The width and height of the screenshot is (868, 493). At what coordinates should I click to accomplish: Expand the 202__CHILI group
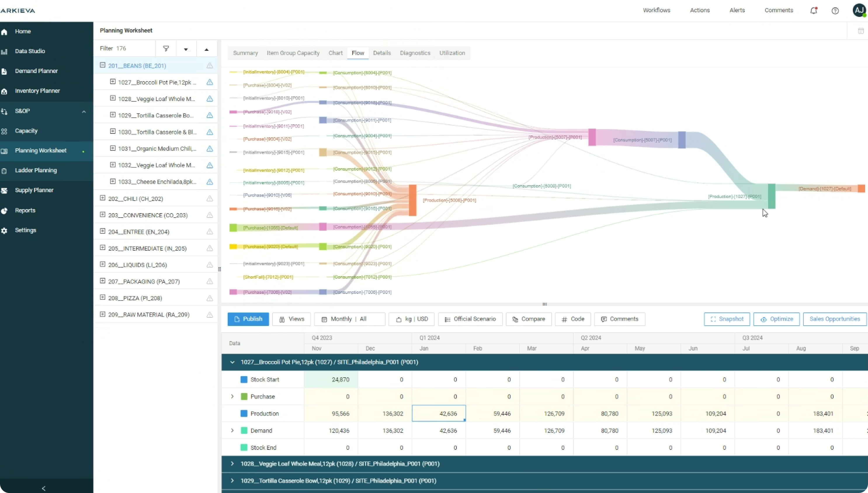(x=103, y=198)
